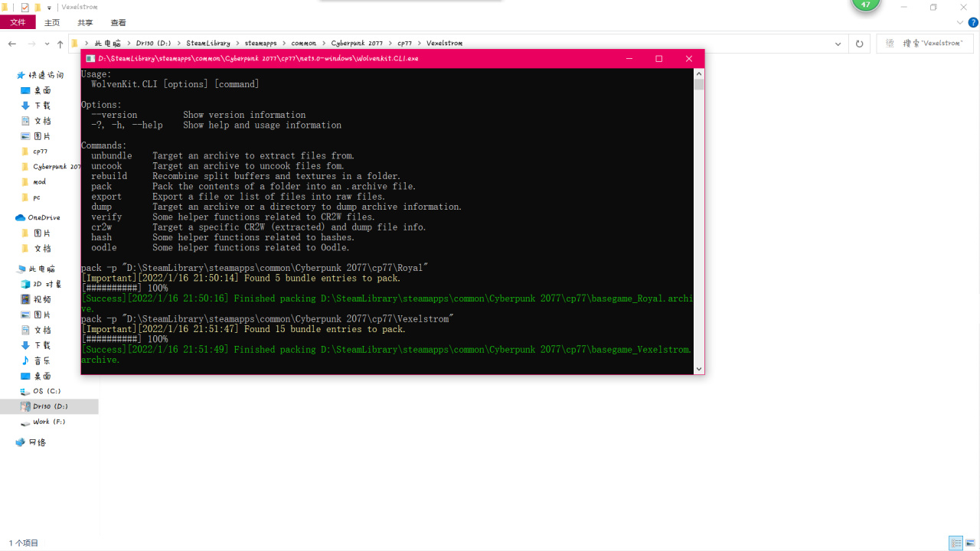Open the 文件 tab

pos(18,23)
